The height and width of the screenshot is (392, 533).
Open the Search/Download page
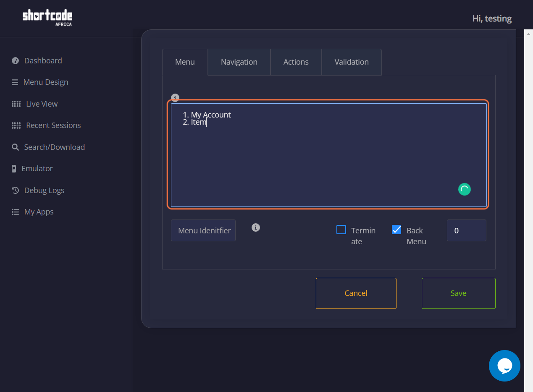pos(54,147)
